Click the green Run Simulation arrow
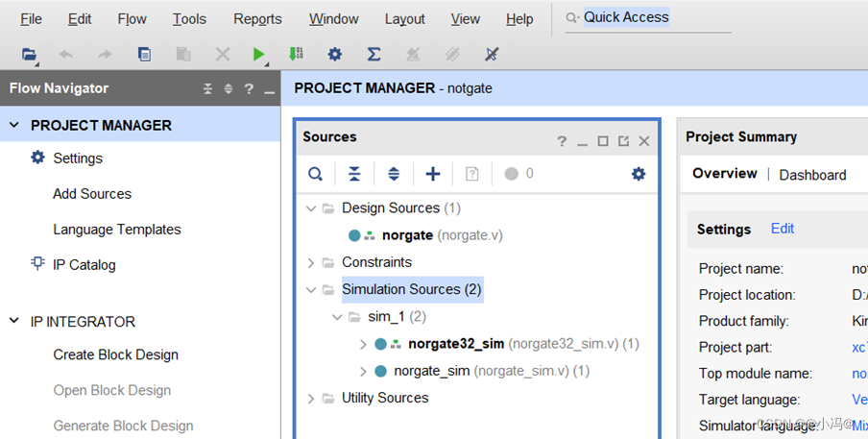The width and height of the screenshot is (868, 439). (258, 55)
